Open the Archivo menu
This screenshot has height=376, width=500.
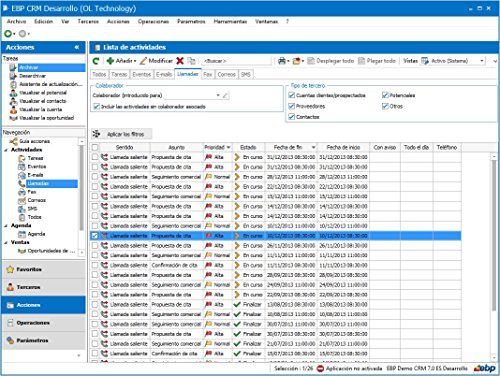[x=16, y=21]
